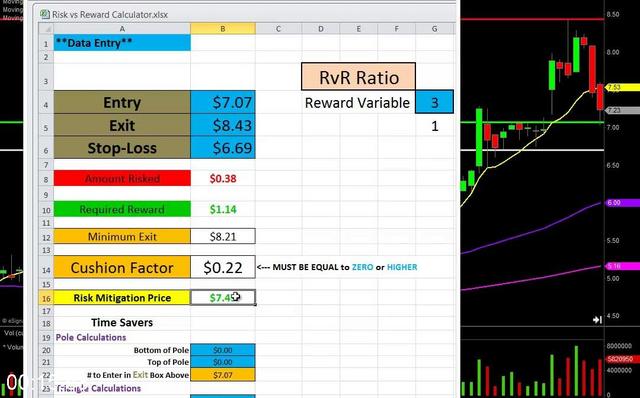Click the Required Reward label cell
This screenshot has height=398, width=640.
coord(122,209)
